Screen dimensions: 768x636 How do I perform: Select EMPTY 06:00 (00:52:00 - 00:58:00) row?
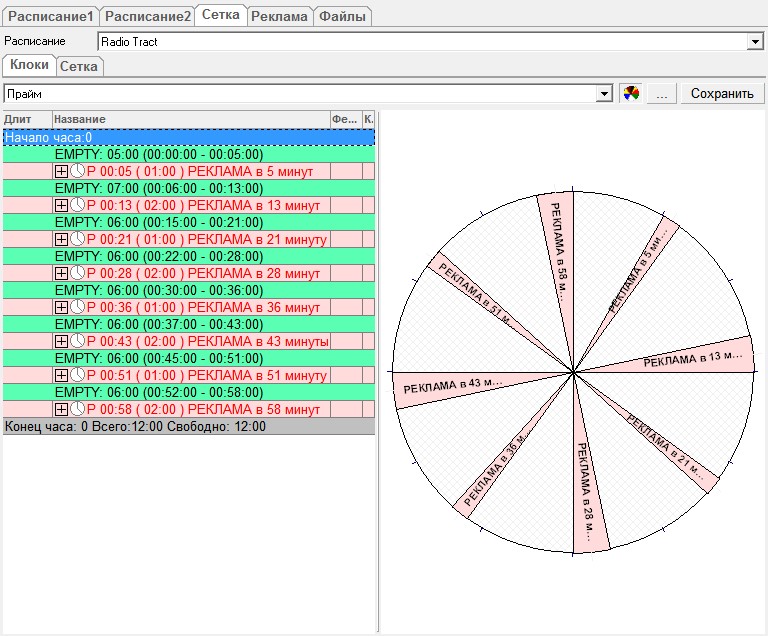[x=189, y=392]
